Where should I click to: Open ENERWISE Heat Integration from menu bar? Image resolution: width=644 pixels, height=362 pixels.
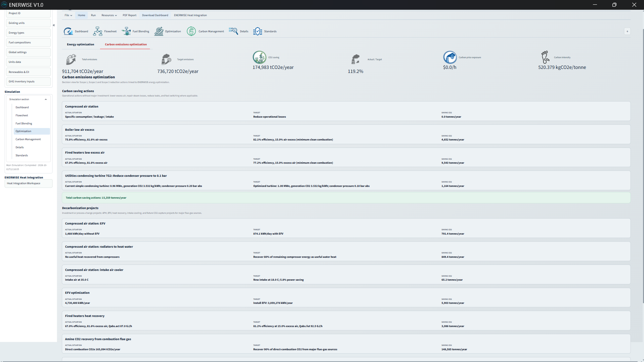(190, 15)
